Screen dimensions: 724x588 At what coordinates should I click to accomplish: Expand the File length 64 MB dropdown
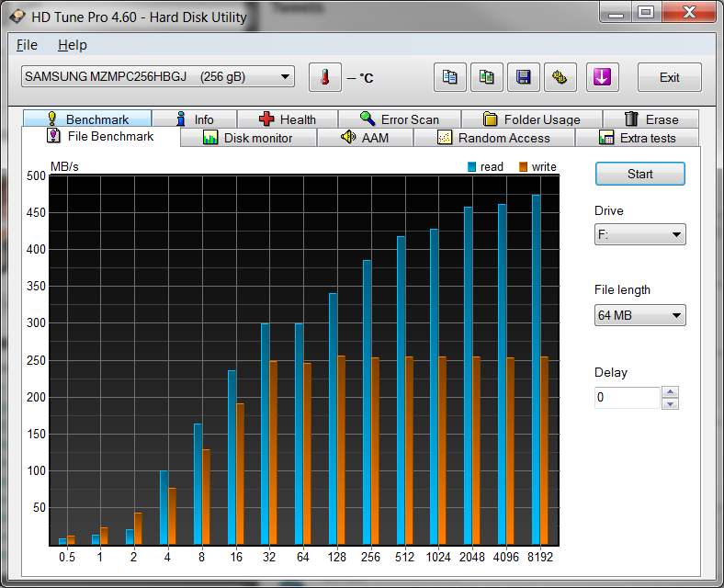[x=639, y=316]
